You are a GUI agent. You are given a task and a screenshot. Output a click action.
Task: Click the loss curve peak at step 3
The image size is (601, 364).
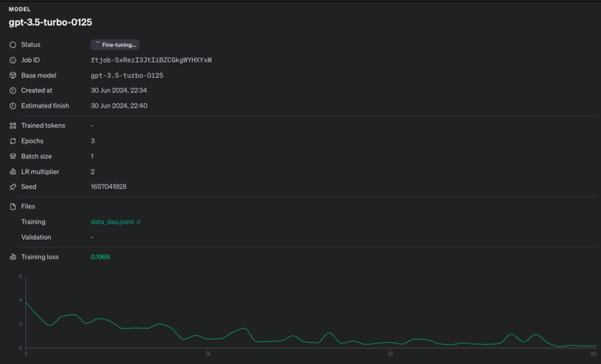tap(26, 302)
